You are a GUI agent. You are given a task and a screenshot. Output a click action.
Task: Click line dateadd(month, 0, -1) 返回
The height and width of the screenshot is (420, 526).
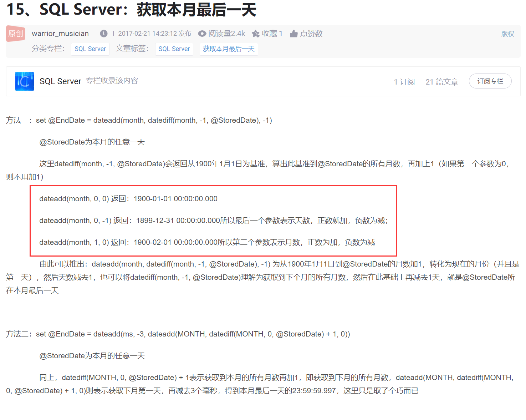point(214,221)
